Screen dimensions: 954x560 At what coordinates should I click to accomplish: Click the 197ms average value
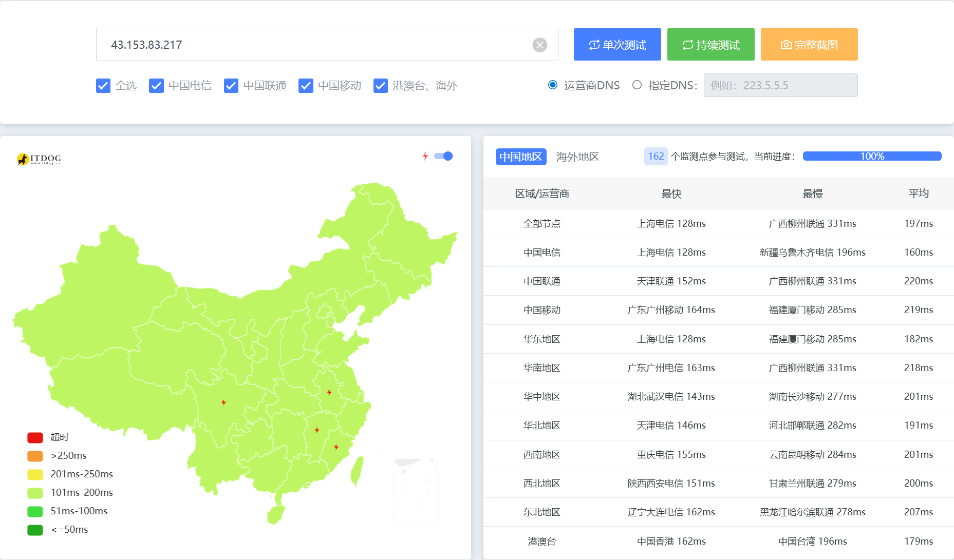[919, 224]
